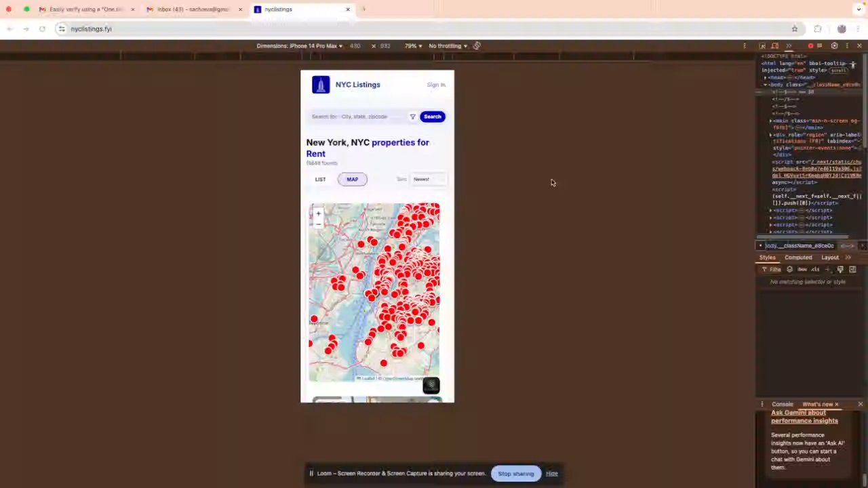The width and height of the screenshot is (868, 488).
Task: Expand the div role region node
Action: tap(771, 135)
